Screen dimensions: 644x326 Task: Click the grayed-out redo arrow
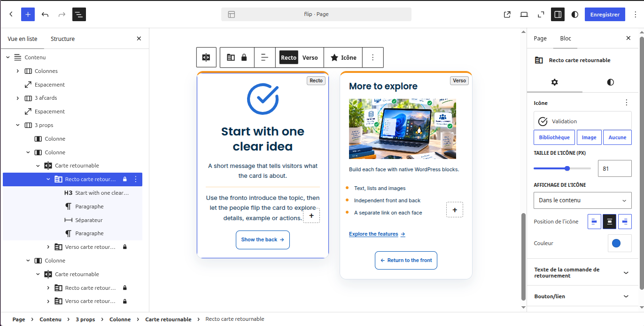tap(62, 14)
